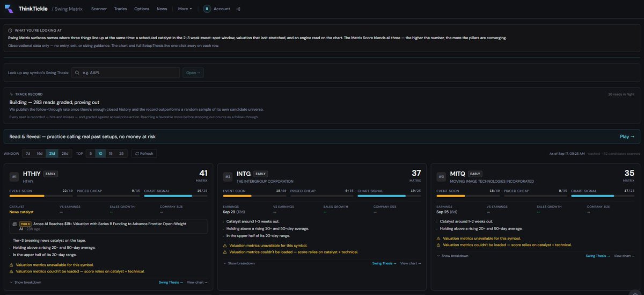This screenshot has height=295, width=644.
Task: Click the info icon next to What You're Looking At
Action: 10,31
